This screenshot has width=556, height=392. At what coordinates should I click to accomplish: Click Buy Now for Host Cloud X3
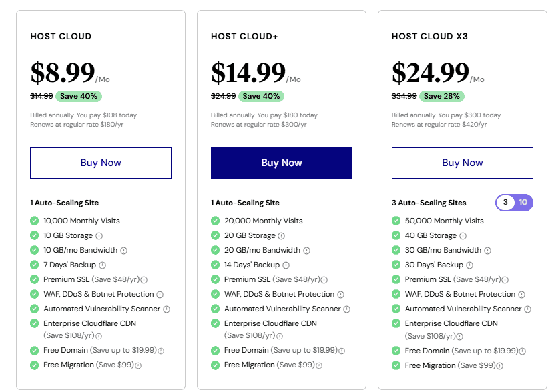coord(462,163)
